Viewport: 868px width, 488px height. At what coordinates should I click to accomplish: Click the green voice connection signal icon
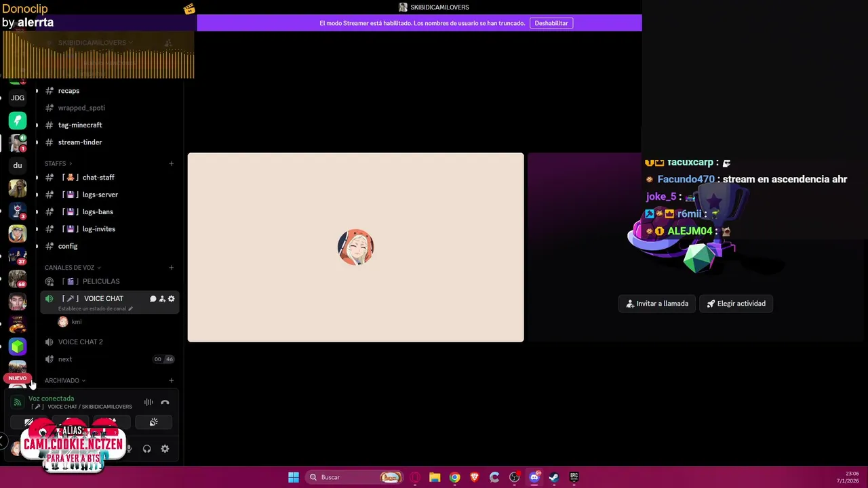coord(18,402)
